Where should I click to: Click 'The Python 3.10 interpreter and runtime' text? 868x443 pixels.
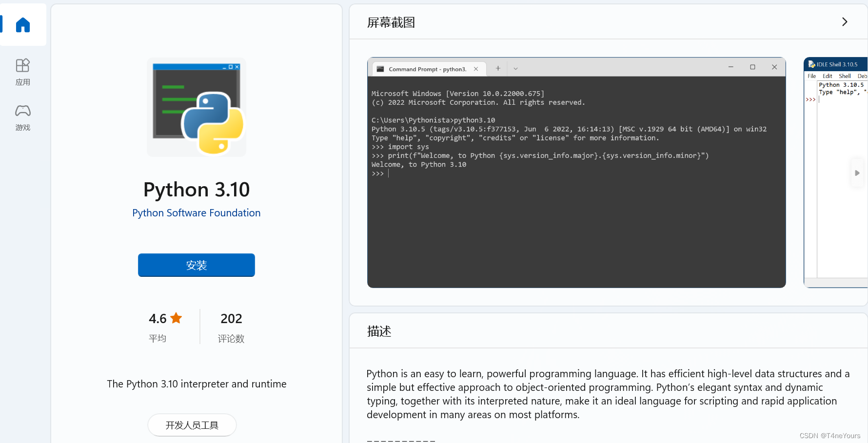[197, 384]
